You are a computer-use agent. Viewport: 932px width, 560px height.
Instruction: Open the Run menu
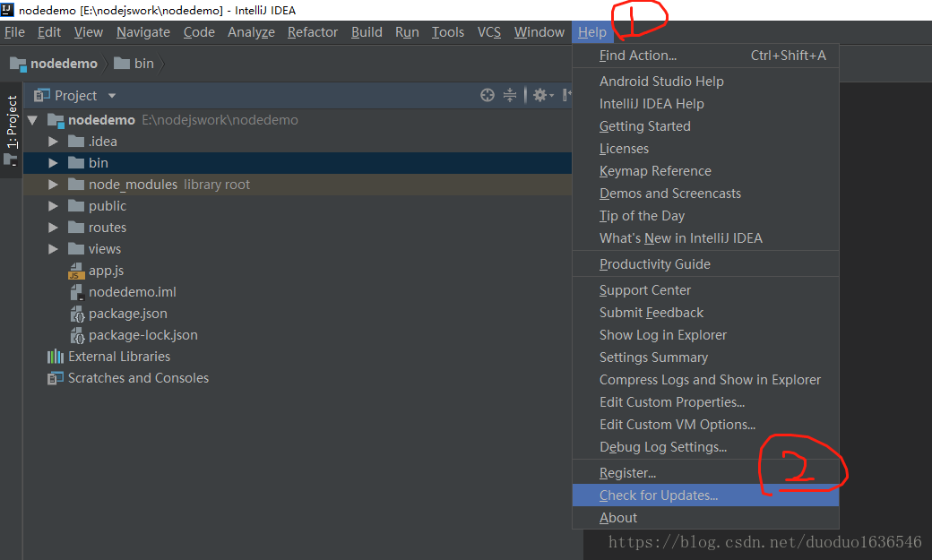point(407,32)
